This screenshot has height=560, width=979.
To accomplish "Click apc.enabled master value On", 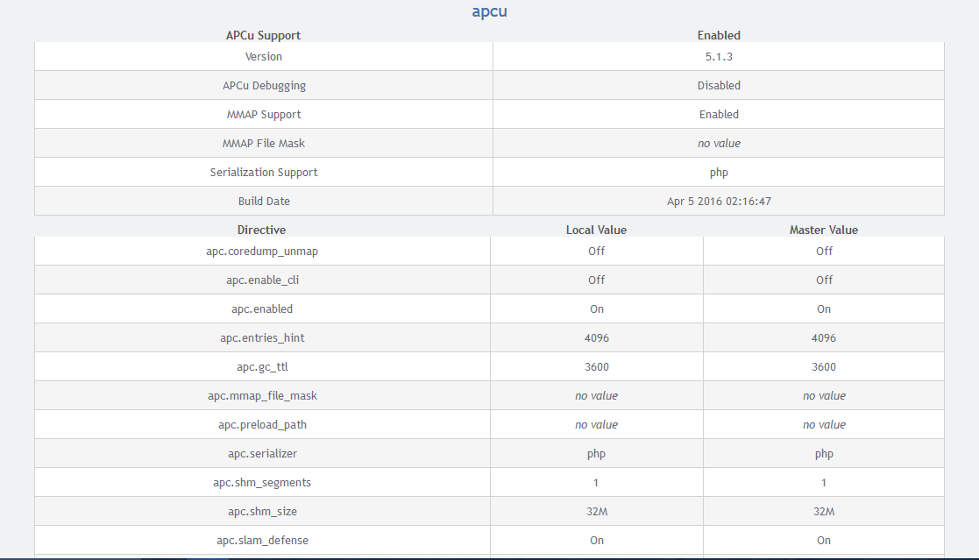I will click(x=824, y=309).
